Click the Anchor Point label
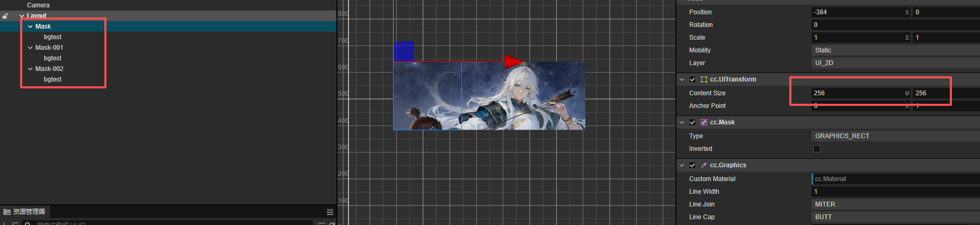Viewport: 980px width, 225px height. pos(707,106)
